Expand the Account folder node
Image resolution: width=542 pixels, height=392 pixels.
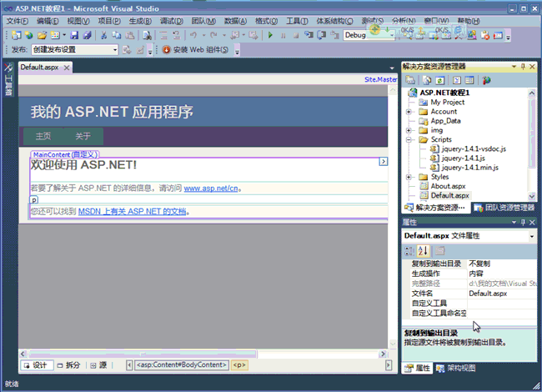pyautogui.click(x=409, y=112)
